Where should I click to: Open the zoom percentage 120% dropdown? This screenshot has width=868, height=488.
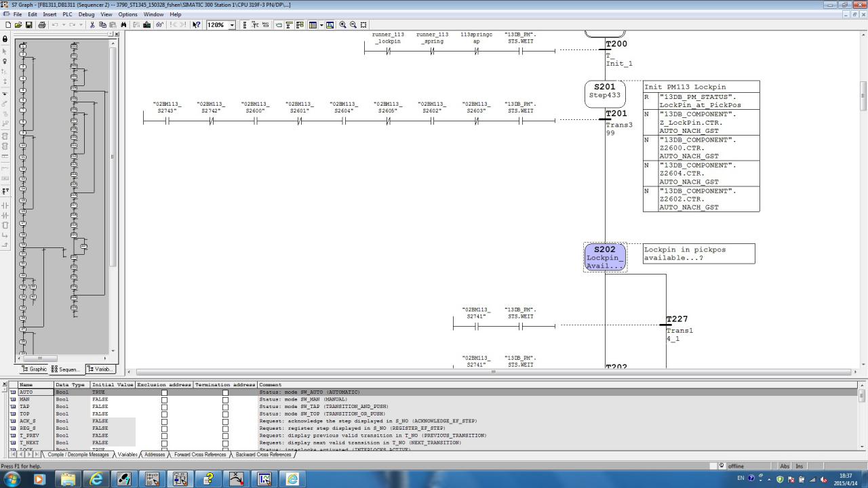(x=232, y=25)
